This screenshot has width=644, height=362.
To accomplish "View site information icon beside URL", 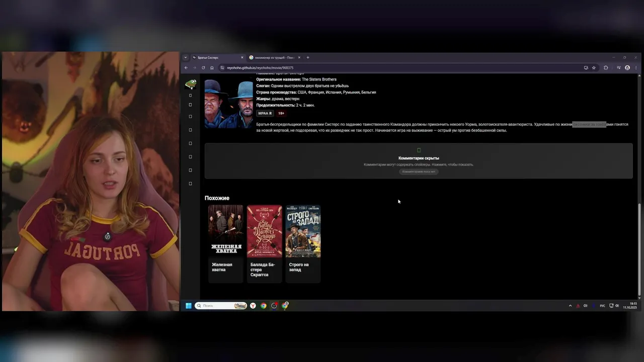I will tap(222, 68).
